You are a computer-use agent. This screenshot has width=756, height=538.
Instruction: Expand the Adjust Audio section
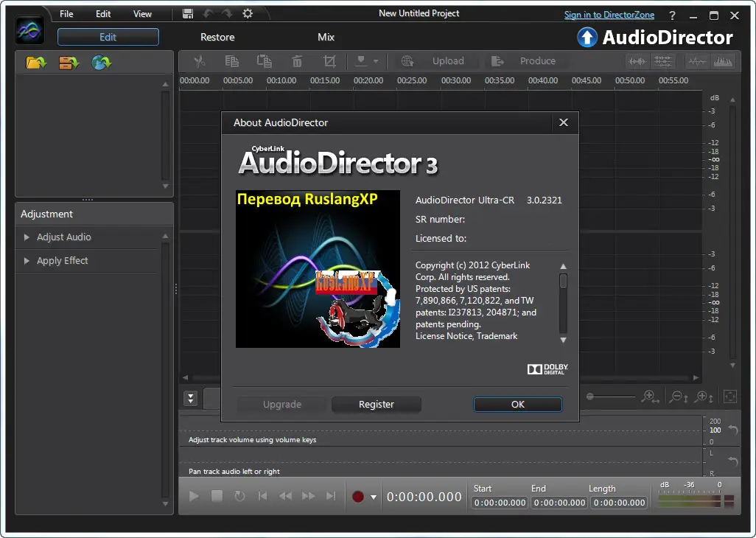pyautogui.click(x=63, y=237)
